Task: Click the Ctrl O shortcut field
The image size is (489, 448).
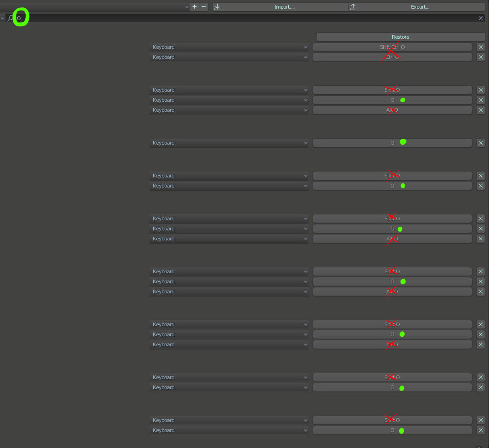Action: point(392,57)
